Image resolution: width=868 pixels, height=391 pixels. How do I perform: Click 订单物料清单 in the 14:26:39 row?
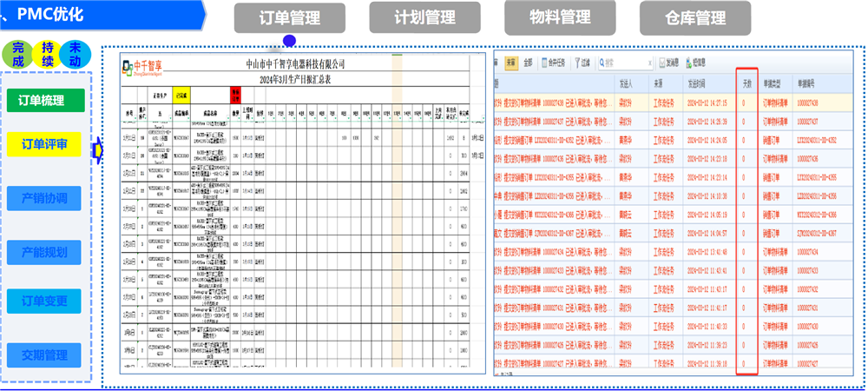tap(774, 122)
